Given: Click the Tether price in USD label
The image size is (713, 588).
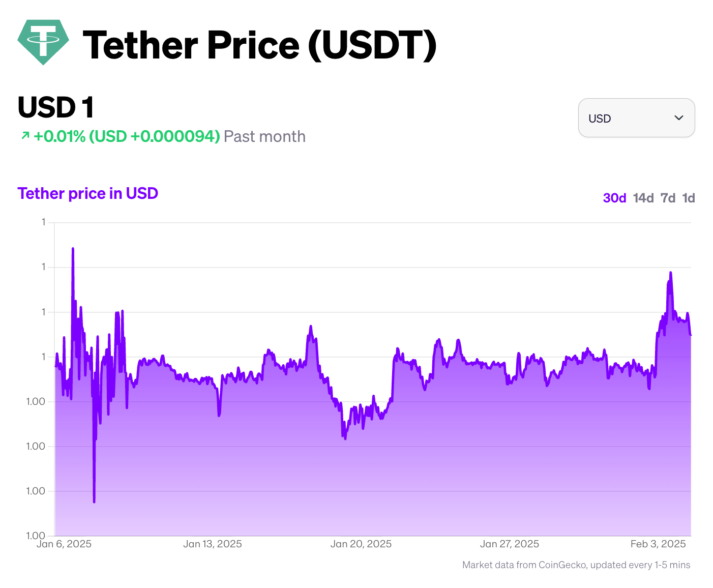Looking at the screenshot, I should click(x=87, y=193).
